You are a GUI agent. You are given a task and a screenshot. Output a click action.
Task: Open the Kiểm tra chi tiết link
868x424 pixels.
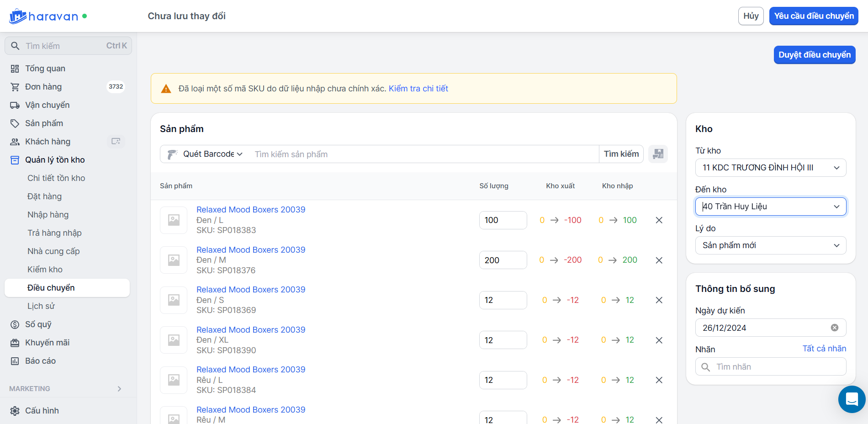[418, 89]
